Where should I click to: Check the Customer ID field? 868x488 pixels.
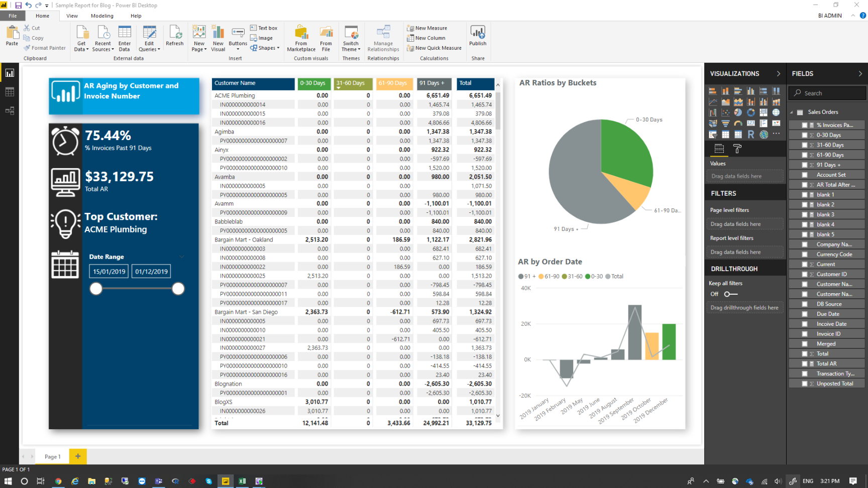click(x=805, y=274)
